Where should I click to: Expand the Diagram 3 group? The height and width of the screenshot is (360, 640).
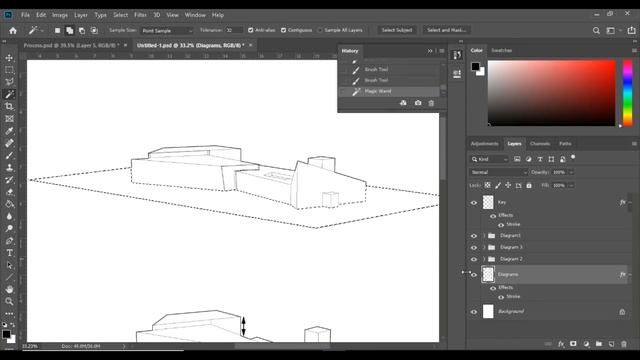(x=484, y=248)
